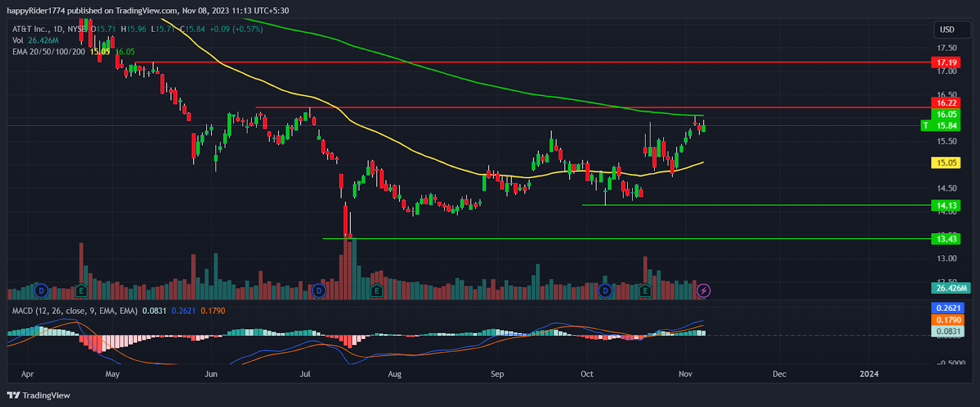Select the 15.84 current price label
Screen dimensions: 980x407
tap(946, 125)
